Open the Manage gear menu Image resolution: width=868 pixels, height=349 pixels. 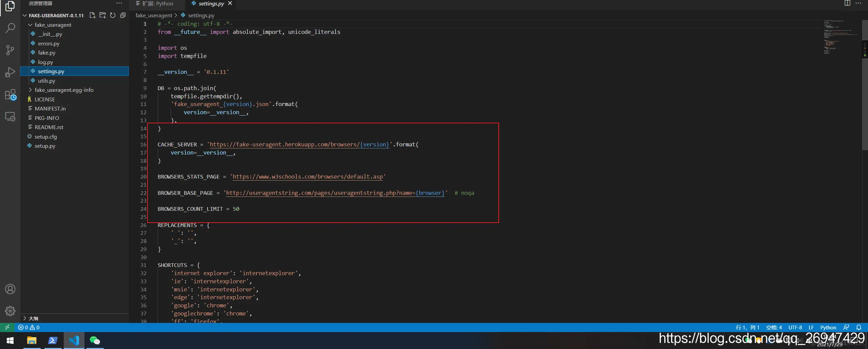click(x=10, y=311)
